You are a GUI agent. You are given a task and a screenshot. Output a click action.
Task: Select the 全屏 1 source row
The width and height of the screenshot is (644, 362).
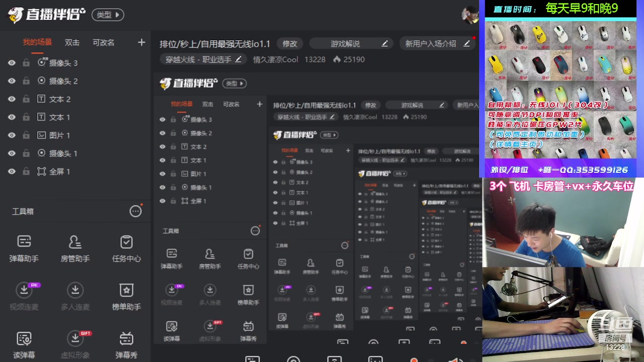click(75, 171)
